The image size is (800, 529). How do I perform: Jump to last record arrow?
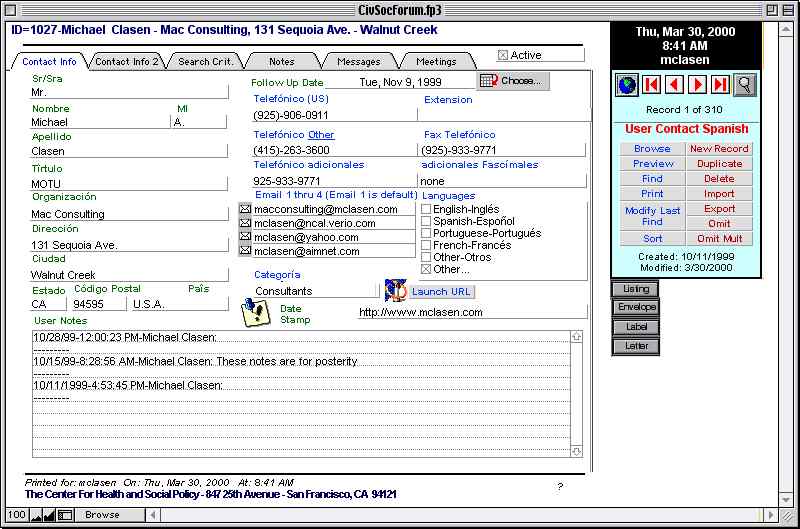pyautogui.click(x=720, y=85)
